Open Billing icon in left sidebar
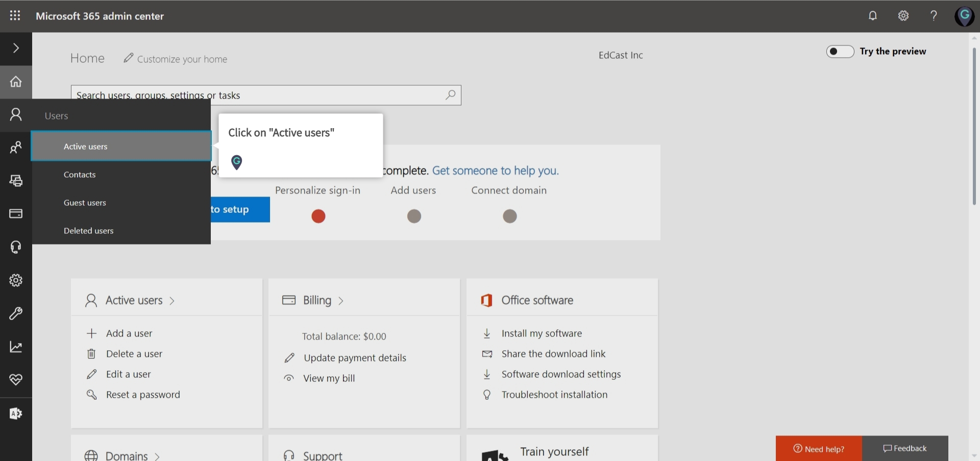Image resolution: width=980 pixels, height=461 pixels. (x=16, y=213)
